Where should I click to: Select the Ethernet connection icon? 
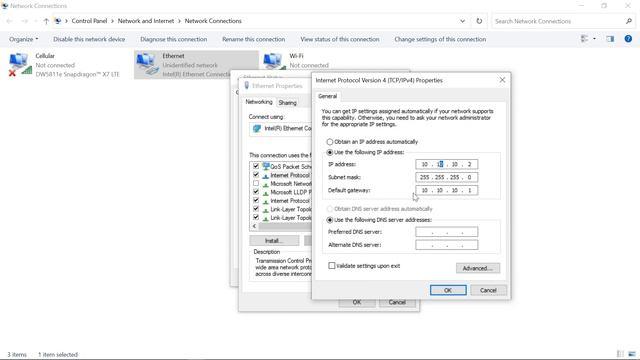(x=147, y=64)
